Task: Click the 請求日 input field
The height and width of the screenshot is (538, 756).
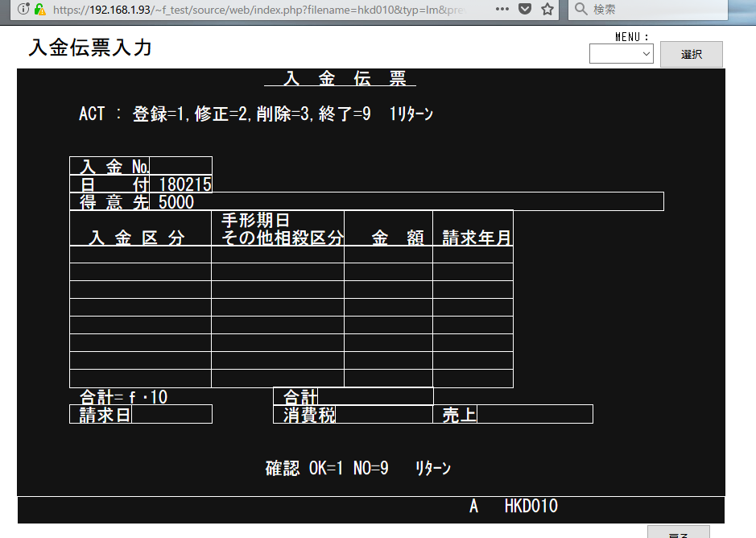Action: (171, 415)
